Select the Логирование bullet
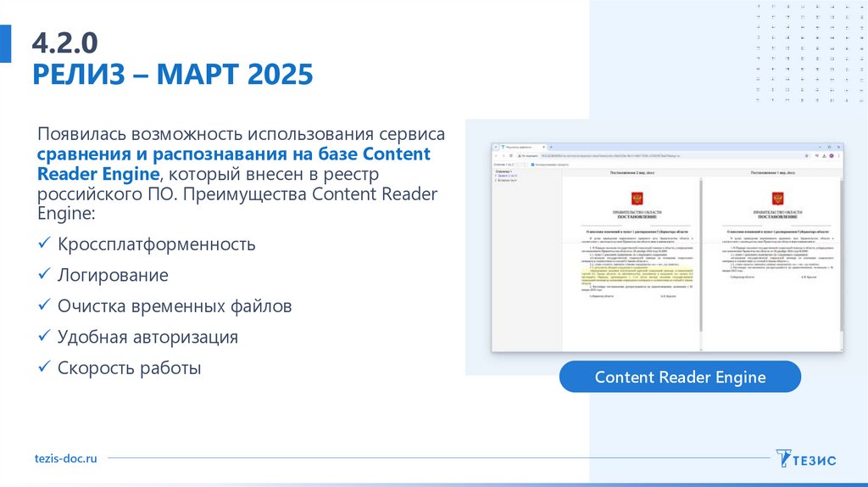The image size is (868, 487). tap(113, 276)
